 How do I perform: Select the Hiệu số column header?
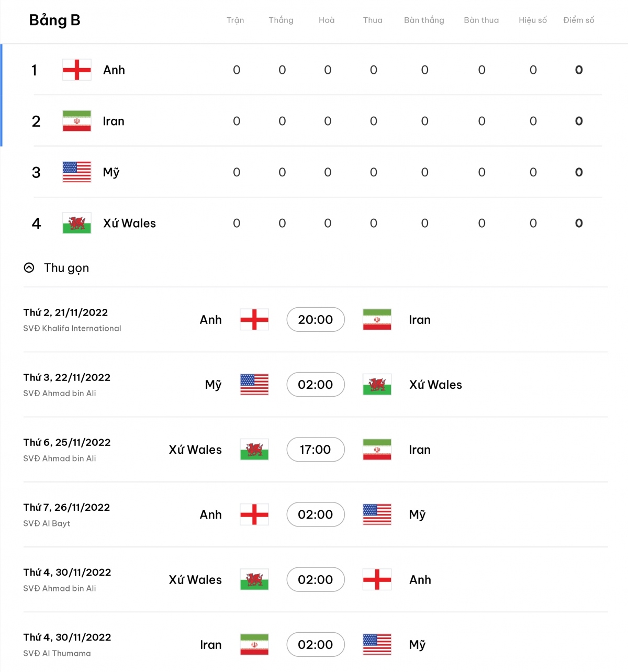coord(533,20)
